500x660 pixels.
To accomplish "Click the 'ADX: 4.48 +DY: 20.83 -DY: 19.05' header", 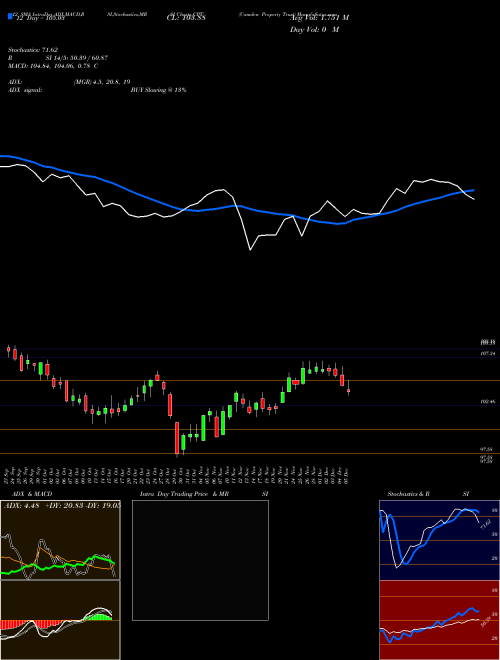I will [62, 506].
